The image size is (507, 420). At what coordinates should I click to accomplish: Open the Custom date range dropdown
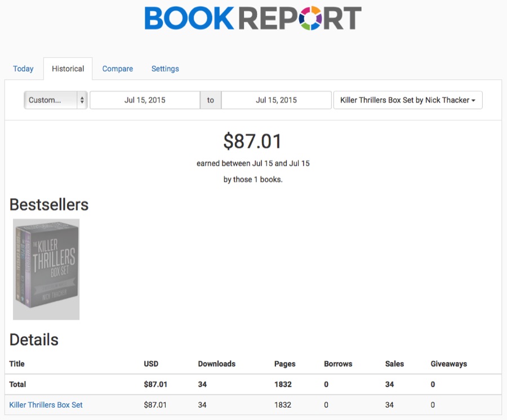click(x=55, y=100)
